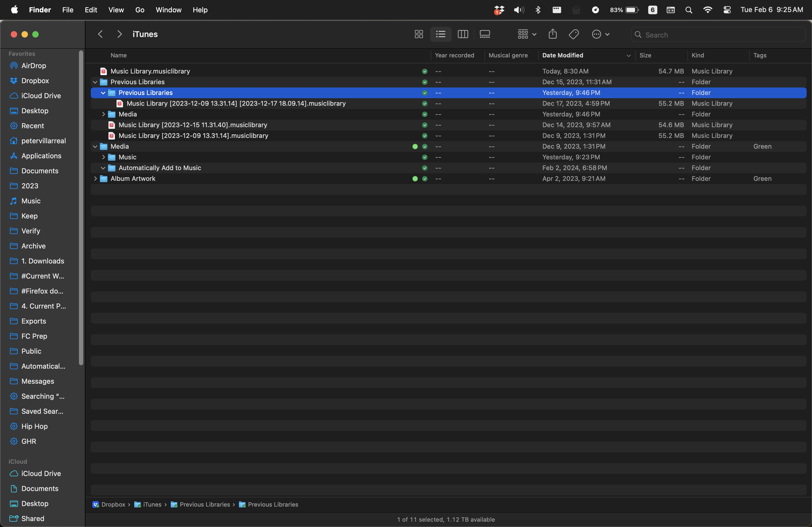Image resolution: width=812 pixels, height=527 pixels.
Task: Open the Go menu
Action: [x=140, y=10]
